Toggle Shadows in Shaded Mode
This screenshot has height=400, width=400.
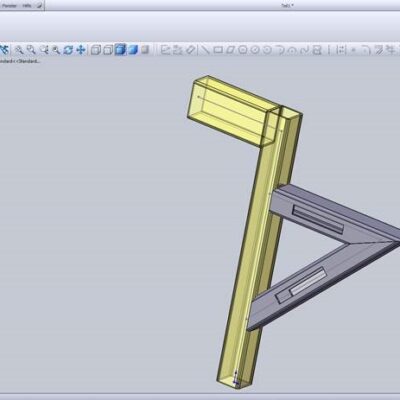[145, 50]
